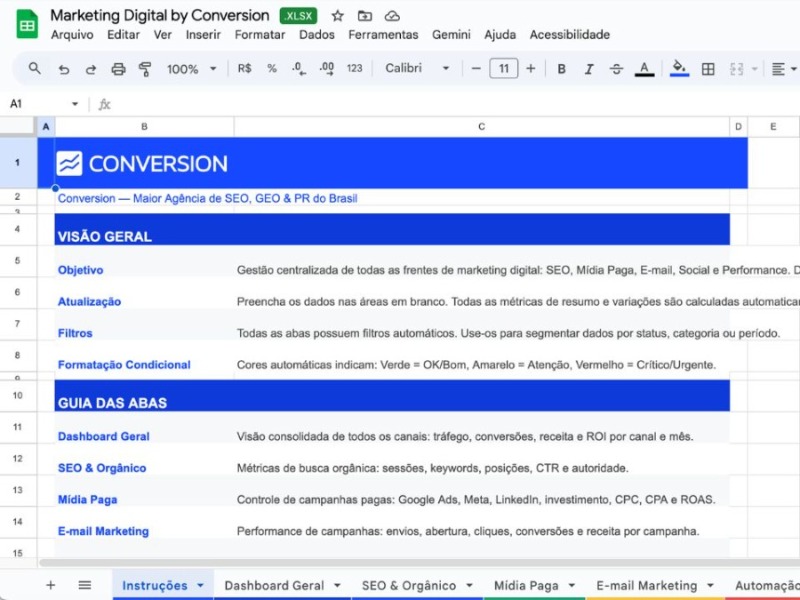Toggle bold formatting
Viewport: 800px width, 600px height.
coord(562,69)
